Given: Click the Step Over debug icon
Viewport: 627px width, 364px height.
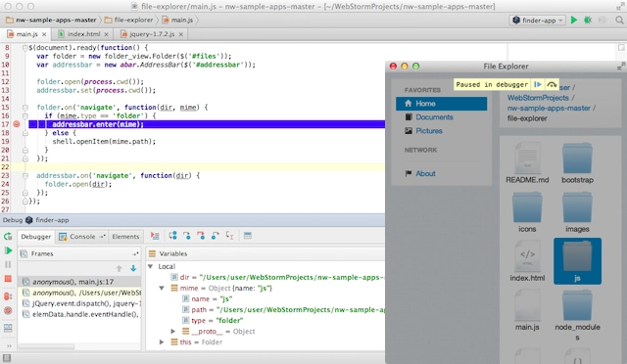Looking at the screenshot, I should click(x=172, y=236).
